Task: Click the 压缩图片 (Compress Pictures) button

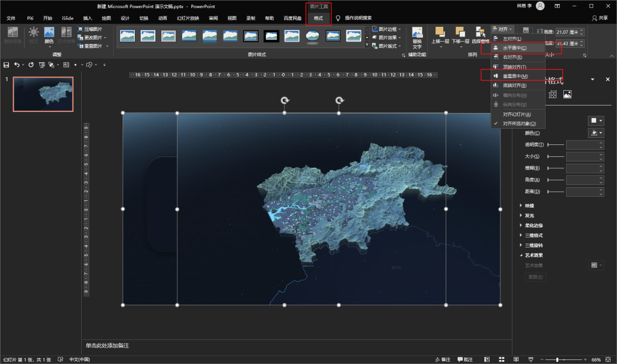Action: [x=91, y=29]
